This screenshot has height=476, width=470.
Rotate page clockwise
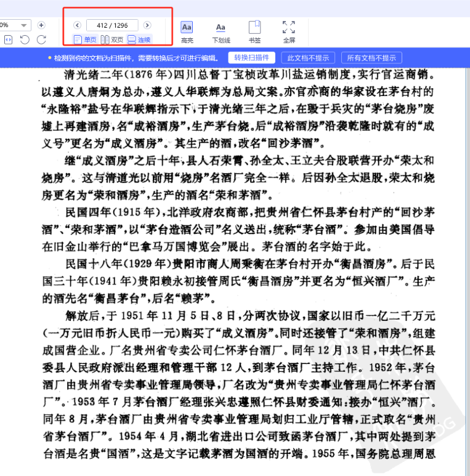tap(41, 40)
